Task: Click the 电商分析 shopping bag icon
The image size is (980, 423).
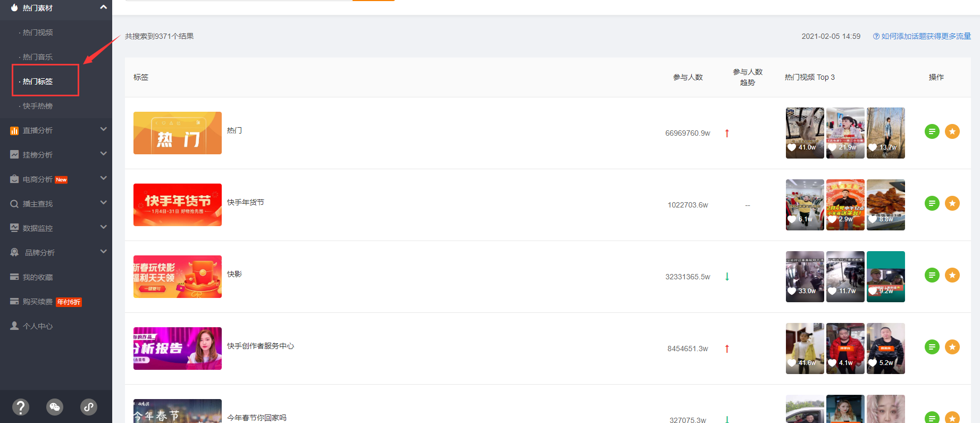Action: [x=14, y=179]
